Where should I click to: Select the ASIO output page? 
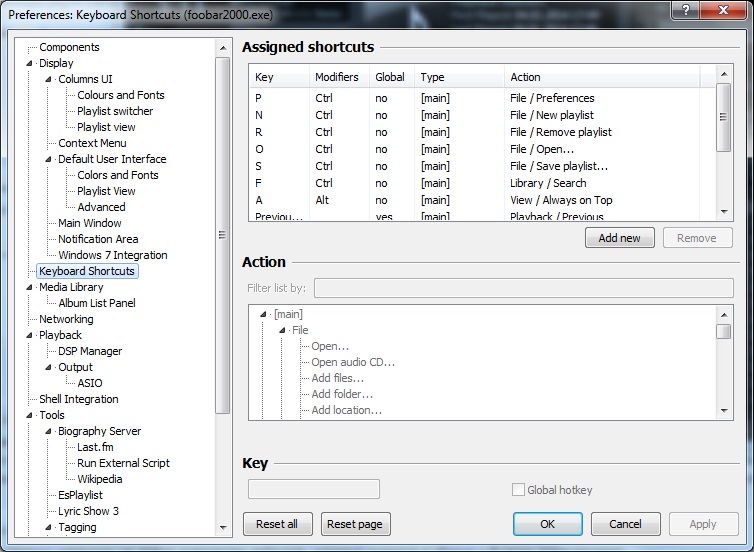(x=89, y=383)
